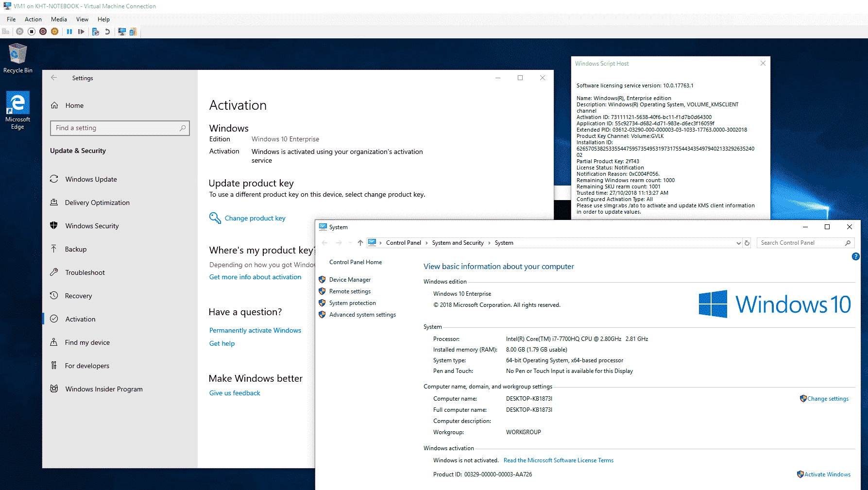Expand chevron after Control Panel in breadcrumb
Image resolution: width=868 pixels, height=490 pixels.
(x=426, y=243)
